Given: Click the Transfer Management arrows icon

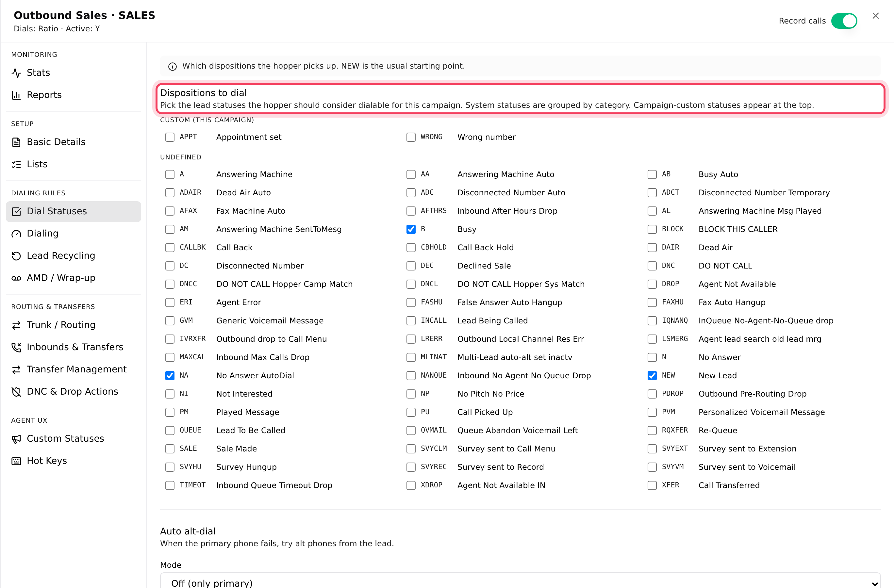Looking at the screenshot, I should [16, 369].
